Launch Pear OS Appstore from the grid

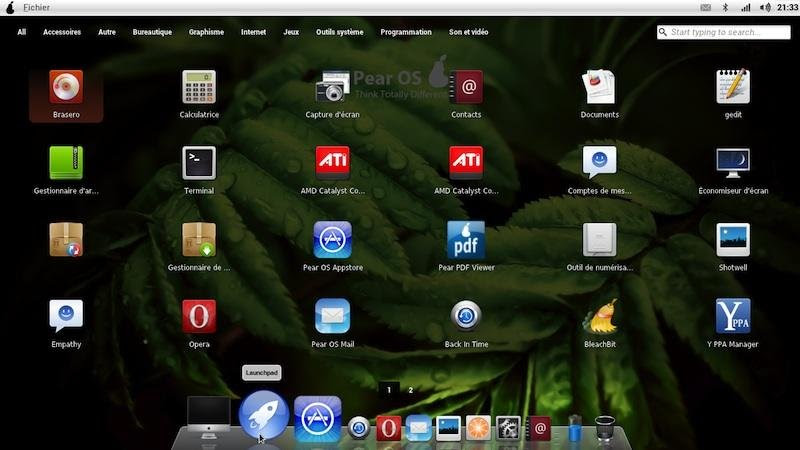coord(333,240)
